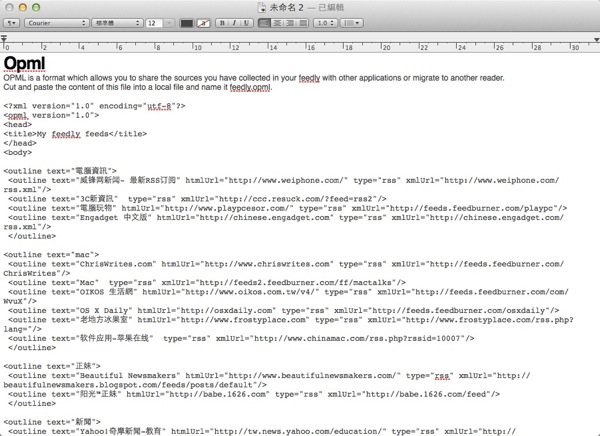Image resolution: width=600 pixels, height=436 pixels.
Task: Open the text color swatch
Action: 187,23
